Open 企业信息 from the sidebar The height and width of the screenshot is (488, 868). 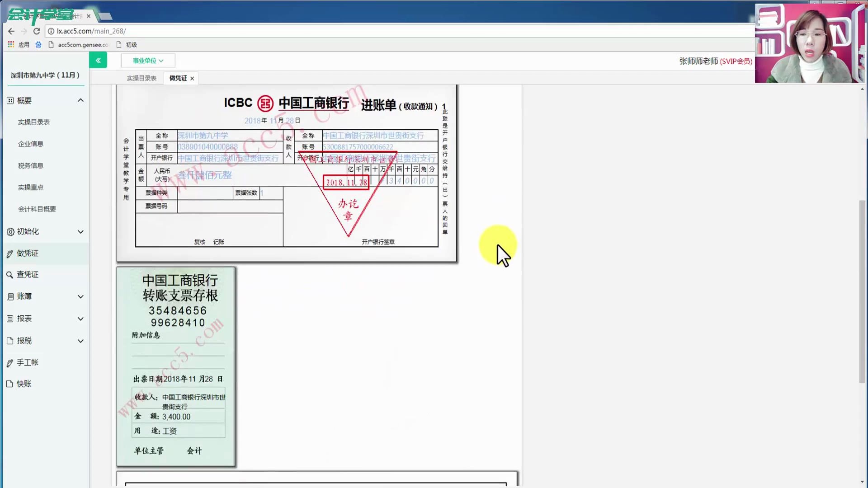[31, 144]
